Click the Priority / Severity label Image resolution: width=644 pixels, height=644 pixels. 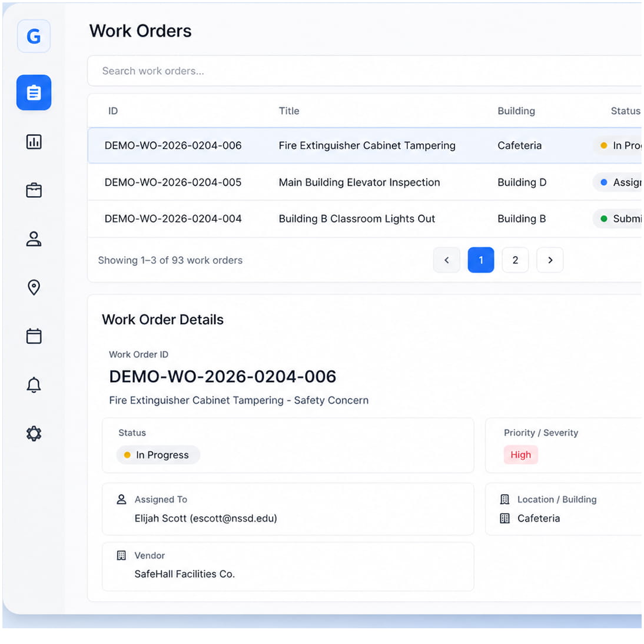pyautogui.click(x=541, y=433)
